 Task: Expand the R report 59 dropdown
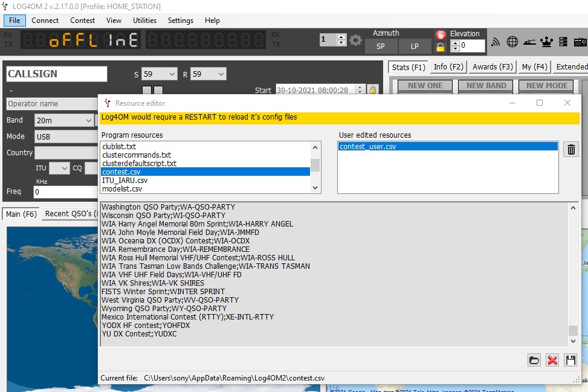(x=221, y=74)
